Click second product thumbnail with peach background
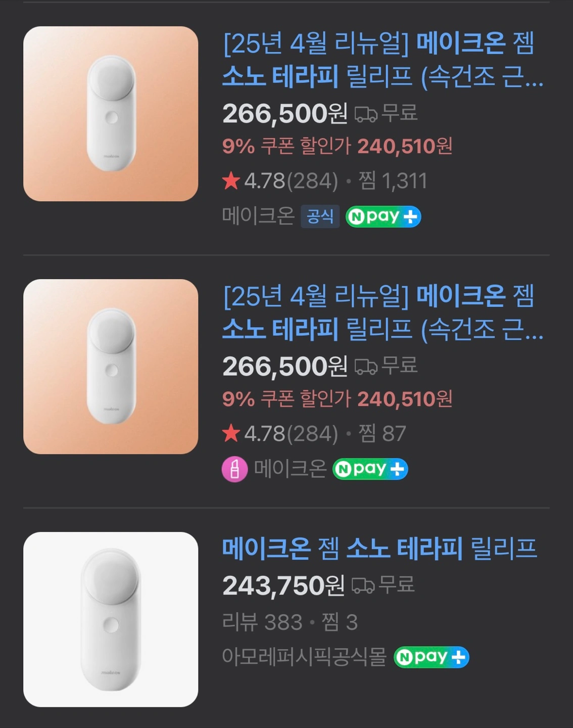The width and height of the screenshot is (573, 728). [111, 367]
